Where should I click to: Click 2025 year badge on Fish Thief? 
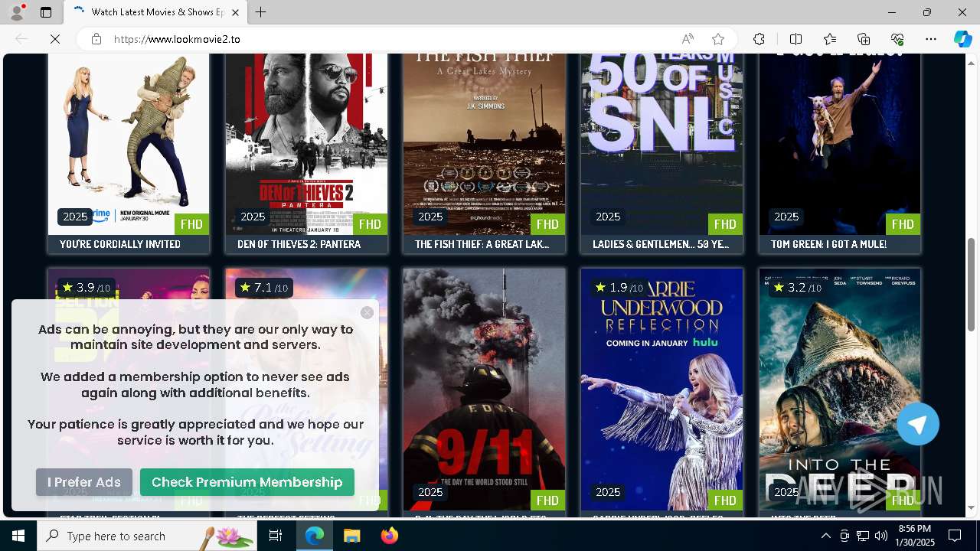click(430, 217)
